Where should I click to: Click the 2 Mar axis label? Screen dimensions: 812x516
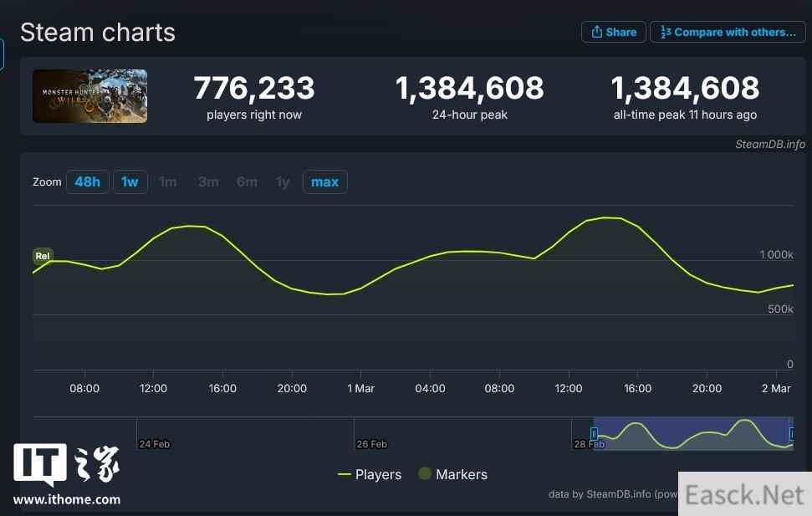(776, 389)
